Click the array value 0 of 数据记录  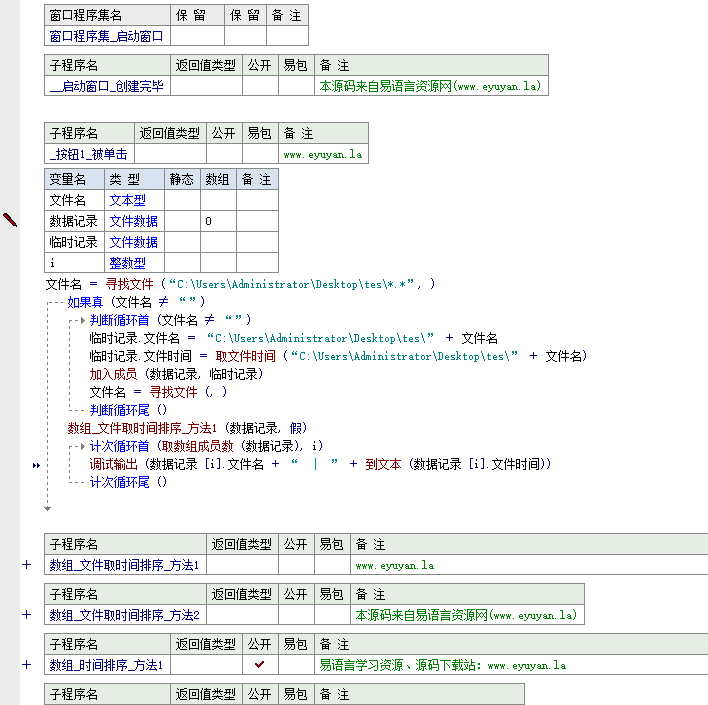[218, 221]
